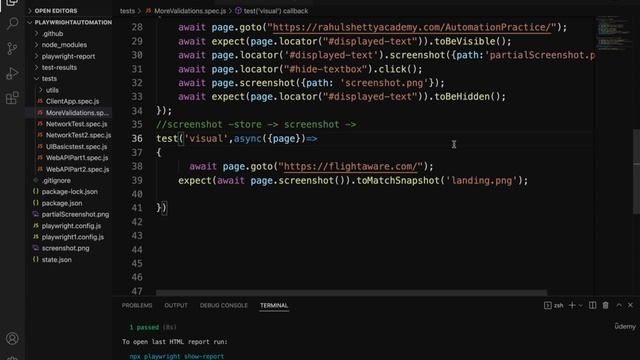The height and width of the screenshot is (360, 640).
Task: Open the .gitignore file
Action: [56, 180]
